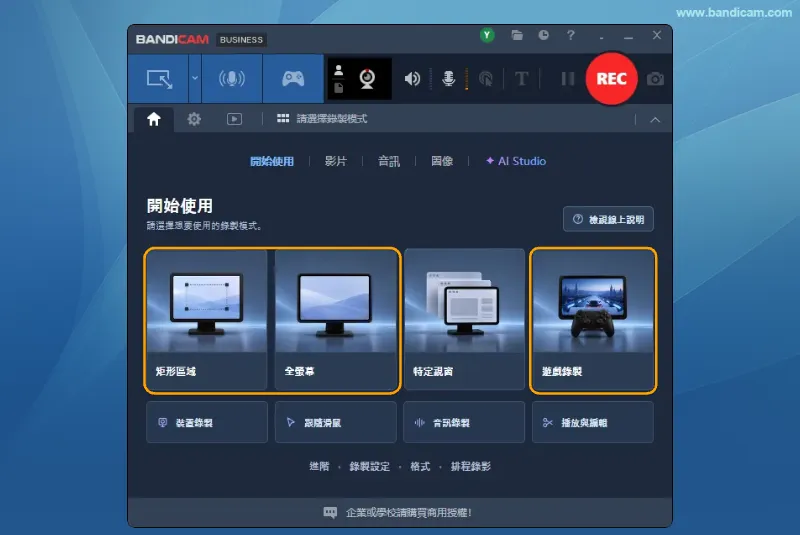Viewport: 800px width, 535px height.
Task: Select the 圖像 tab
Action: (442, 161)
